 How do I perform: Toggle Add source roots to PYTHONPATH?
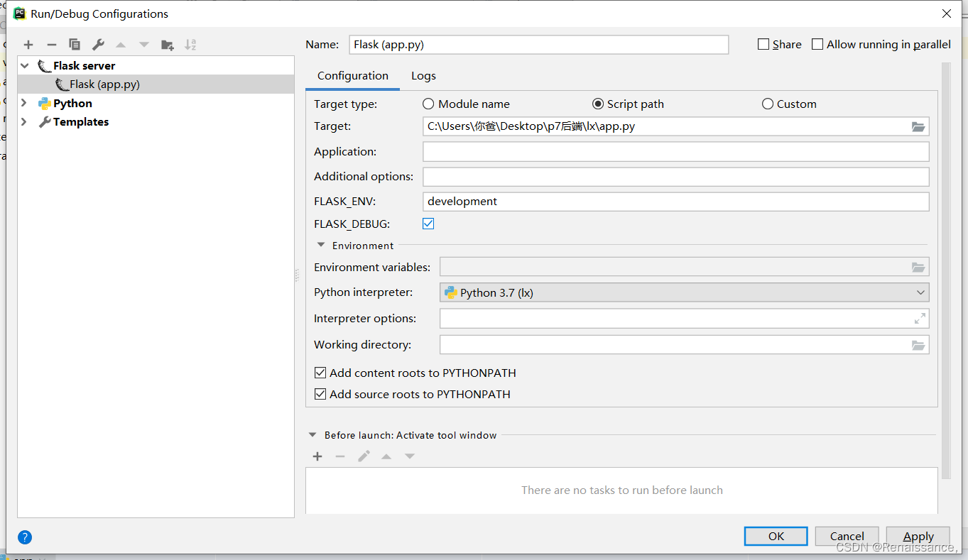tap(320, 394)
